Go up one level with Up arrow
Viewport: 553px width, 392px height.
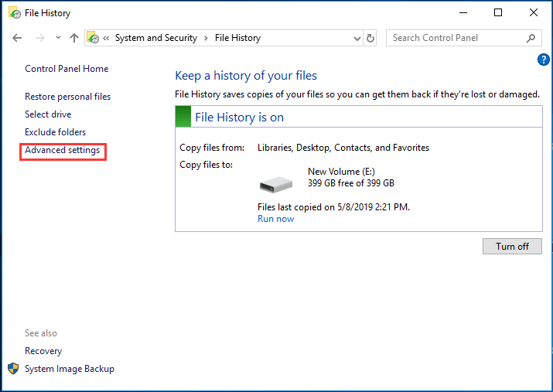[74, 38]
